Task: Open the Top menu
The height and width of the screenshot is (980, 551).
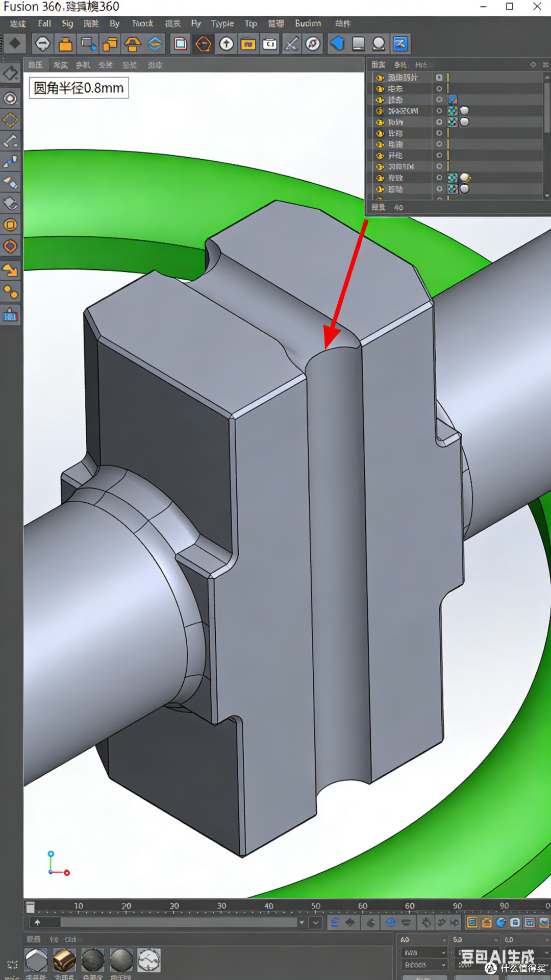Action: [x=251, y=23]
